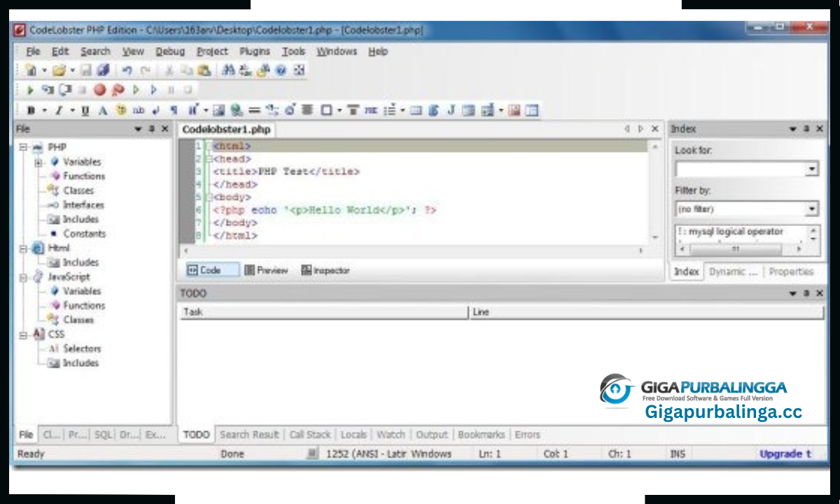Viewport: 840px width, 504px height.
Task: Toggle the File panel auto-hide pin
Action: [x=152, y=129]
